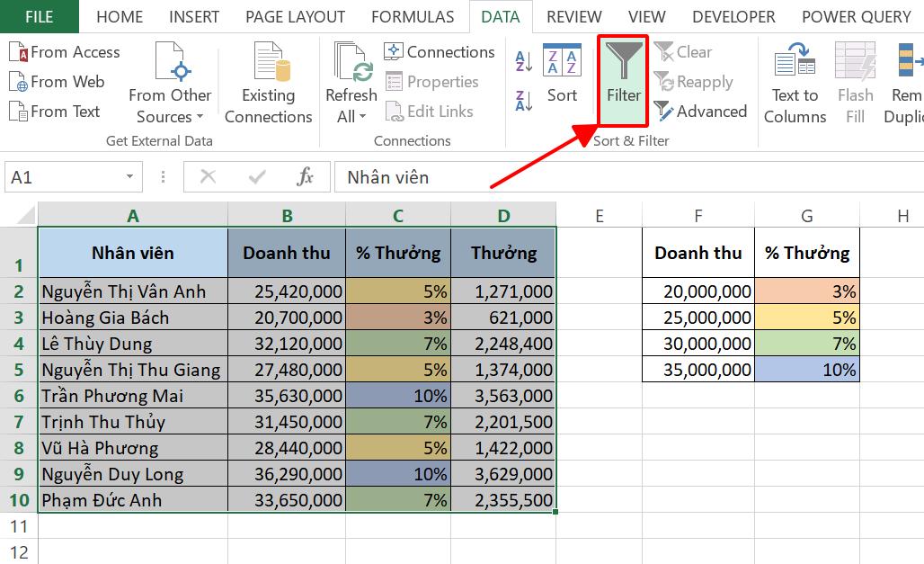Switch to the FORMULAS tab

(413, 16)
